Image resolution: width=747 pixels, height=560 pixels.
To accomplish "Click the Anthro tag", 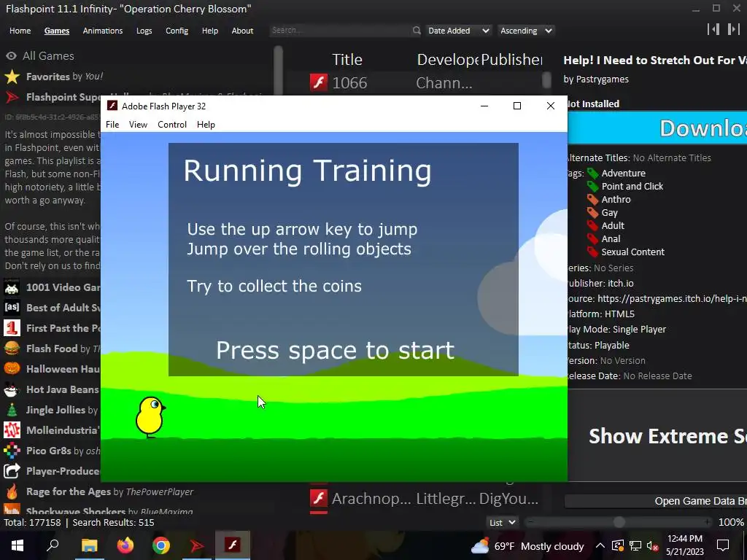I will point(616,200).
